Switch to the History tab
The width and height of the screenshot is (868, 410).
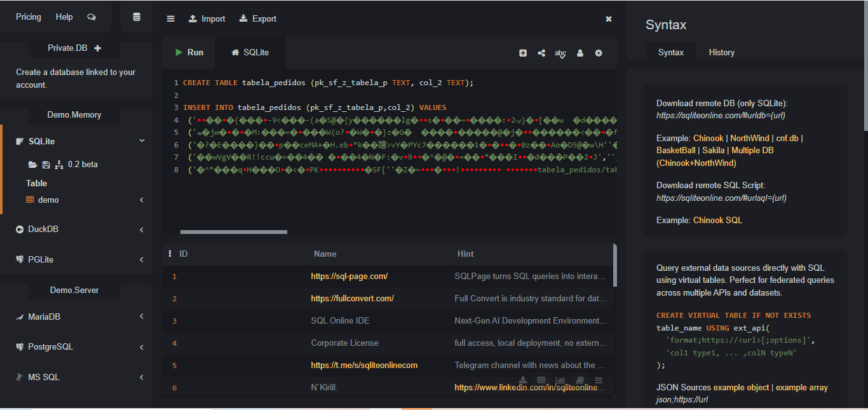(x=721, y=52)
